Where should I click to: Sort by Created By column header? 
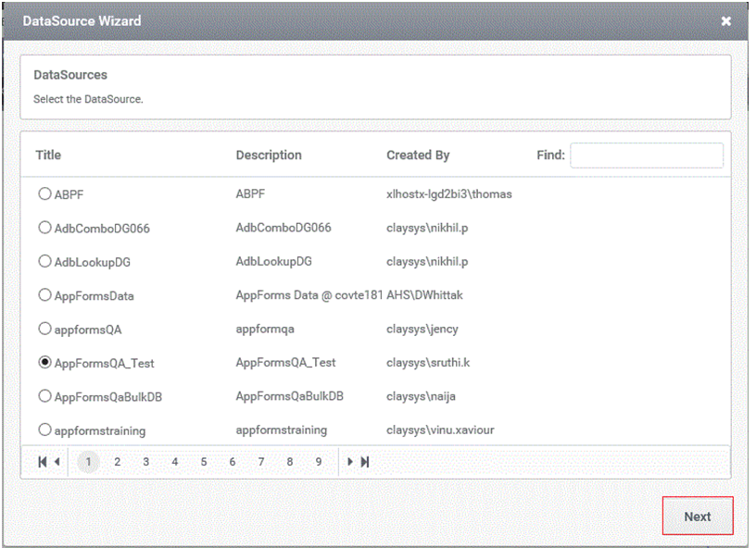point(418,156)
